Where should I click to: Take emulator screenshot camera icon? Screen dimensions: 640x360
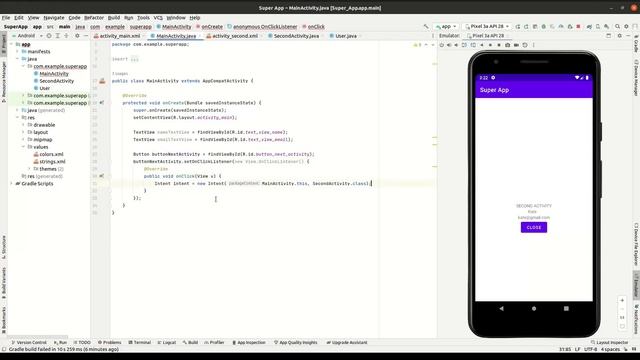tap(507, 45)
